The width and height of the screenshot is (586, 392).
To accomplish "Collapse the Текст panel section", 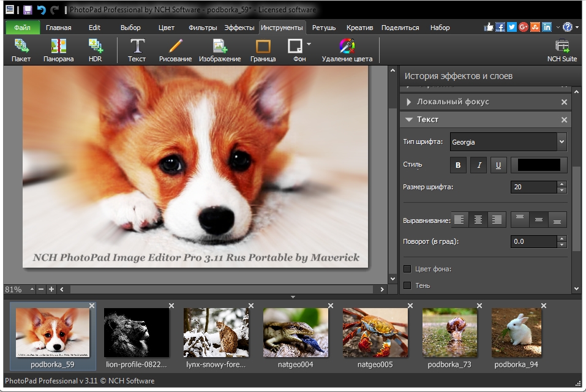I will 409,119.
